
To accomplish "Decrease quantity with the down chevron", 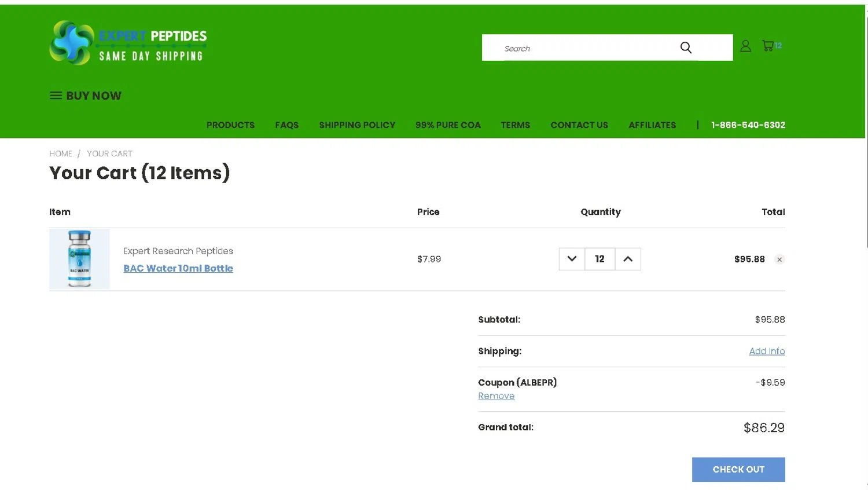I will pyautogui.click(x=572, y=259).
